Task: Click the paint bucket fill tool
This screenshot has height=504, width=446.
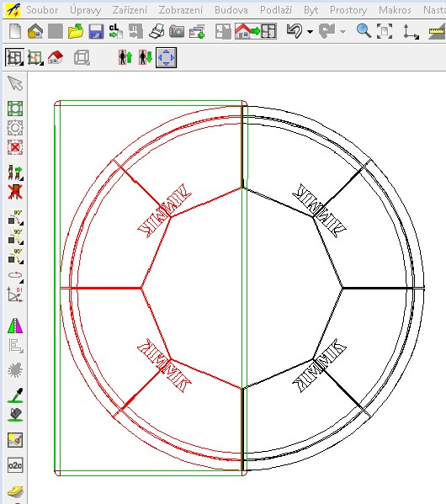Action: 15,415
